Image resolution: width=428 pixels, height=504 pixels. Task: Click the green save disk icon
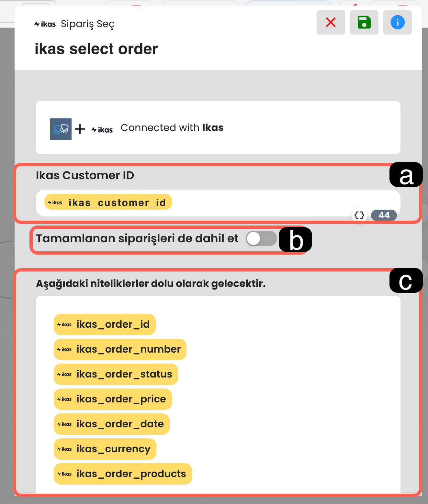click(x=364, y=22)
